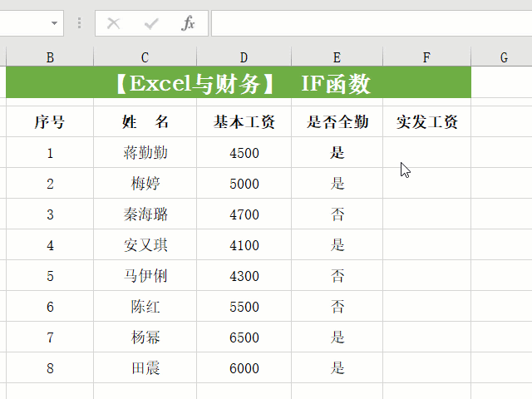This screenshot has width=532, height=399.
Task: Click the 是 attendance cell for 蒋勤勤
Action: [337, 153]
